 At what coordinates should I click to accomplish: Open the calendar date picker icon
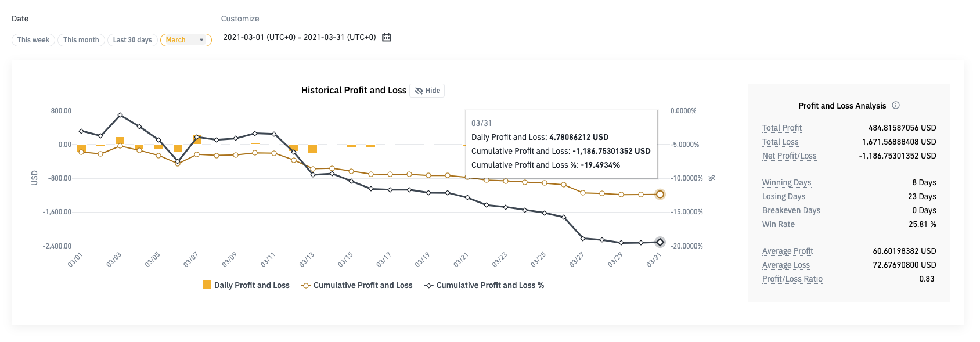click(387, 37)
